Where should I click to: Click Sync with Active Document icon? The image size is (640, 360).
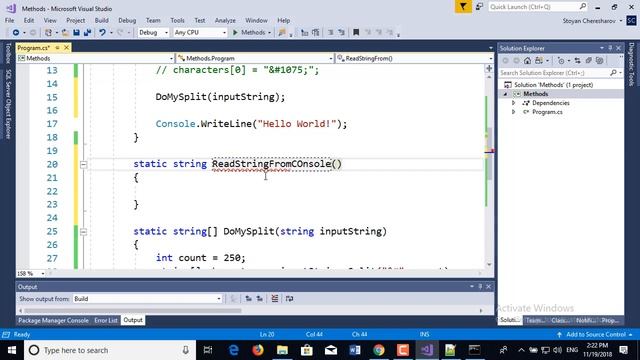(578, 61)
